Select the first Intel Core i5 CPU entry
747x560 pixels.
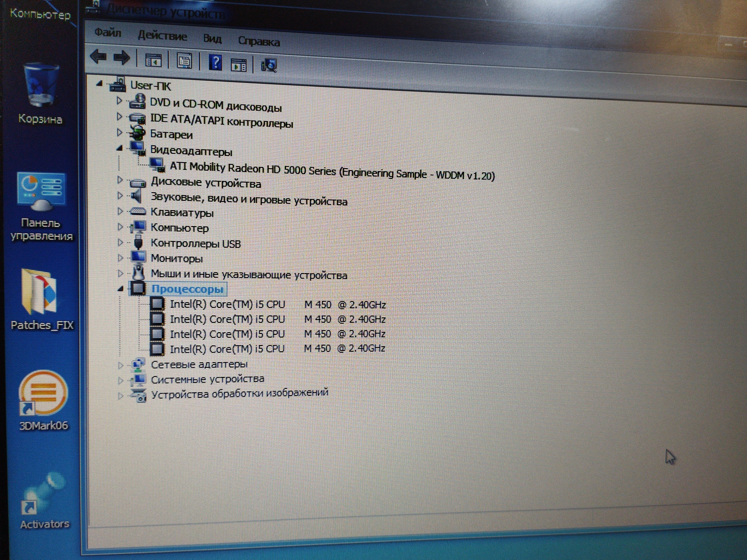point(278,304)
